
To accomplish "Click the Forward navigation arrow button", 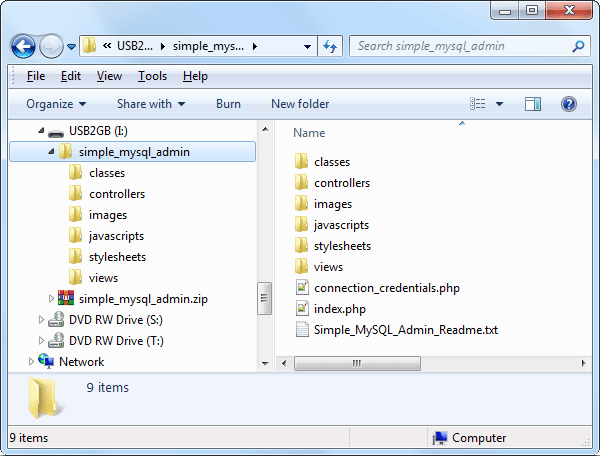I will (x=52, y=47).
